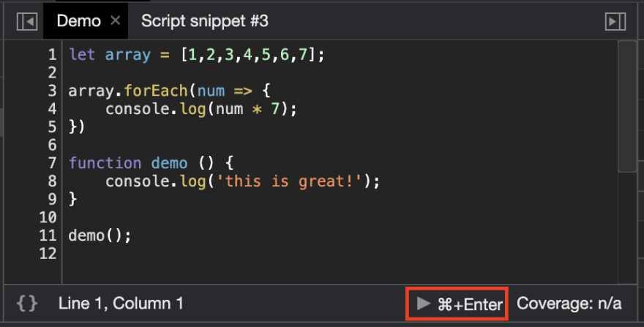Click the 'function' keyword on line 7
Viewport: 644px width, 327px height.
click(105, 163)
